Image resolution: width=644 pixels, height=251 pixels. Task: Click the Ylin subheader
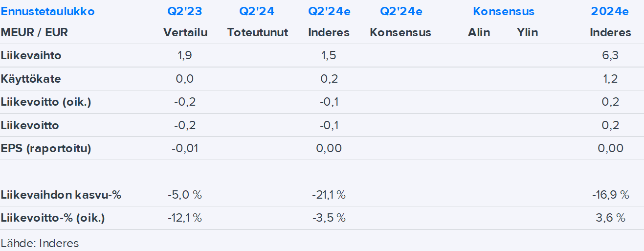(527, 32)
